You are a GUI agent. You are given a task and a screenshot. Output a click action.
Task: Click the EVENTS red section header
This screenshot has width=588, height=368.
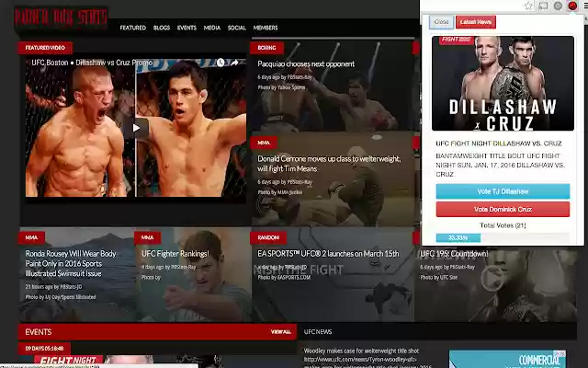157,332
